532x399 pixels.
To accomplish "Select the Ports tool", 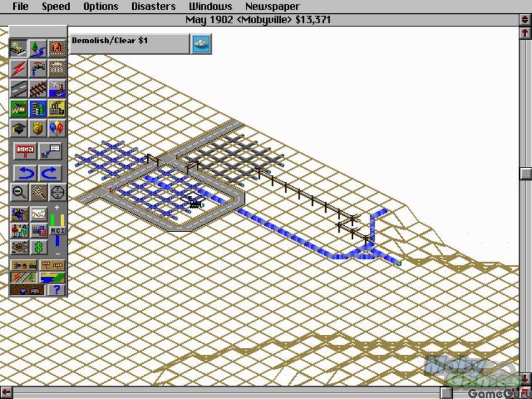I will 57,88.
